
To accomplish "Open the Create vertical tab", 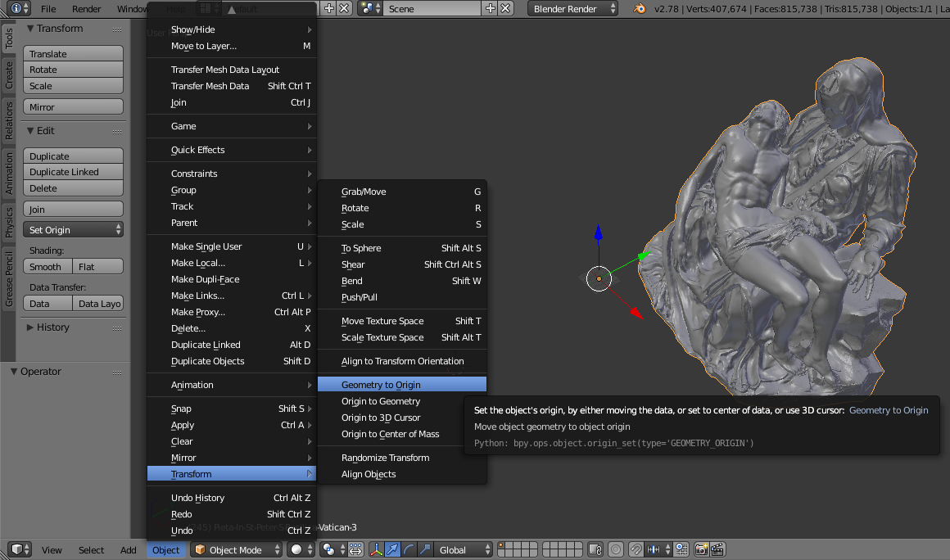I will (8, 75).
